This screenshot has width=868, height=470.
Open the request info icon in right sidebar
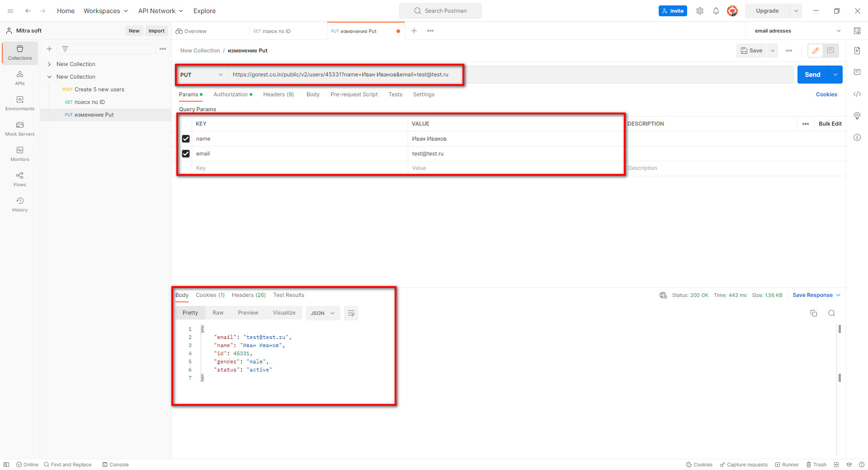click(857, 137)
